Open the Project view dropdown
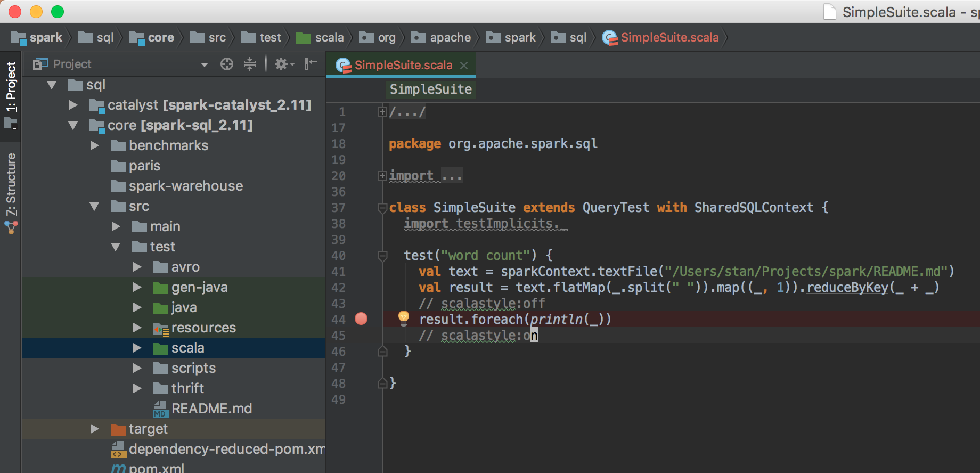 (x=204, y=65)
